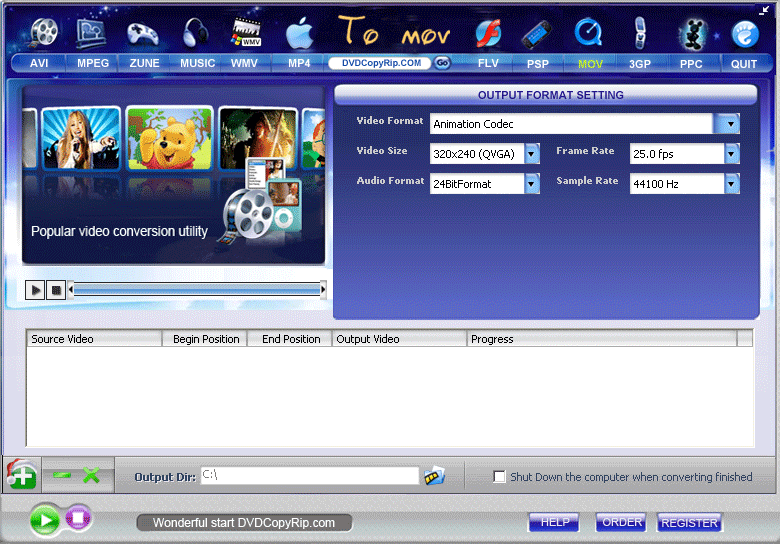The height and width of the screenshot is (544, 780).
Task: Click the Winnie the Pooh thumbnail
Action: [170, 139]
